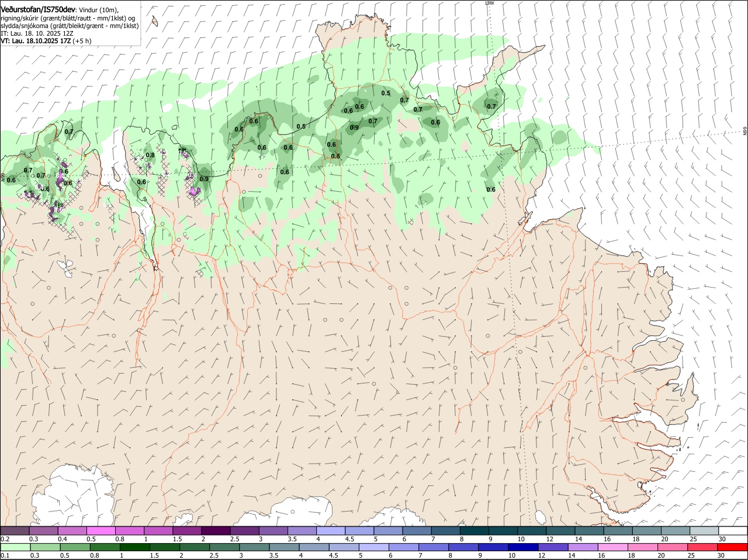Click the Veðurstofan/IS750dev title text
Image resolution: width=748 pixels, height=560 pixels.
[x=38, y=9]
